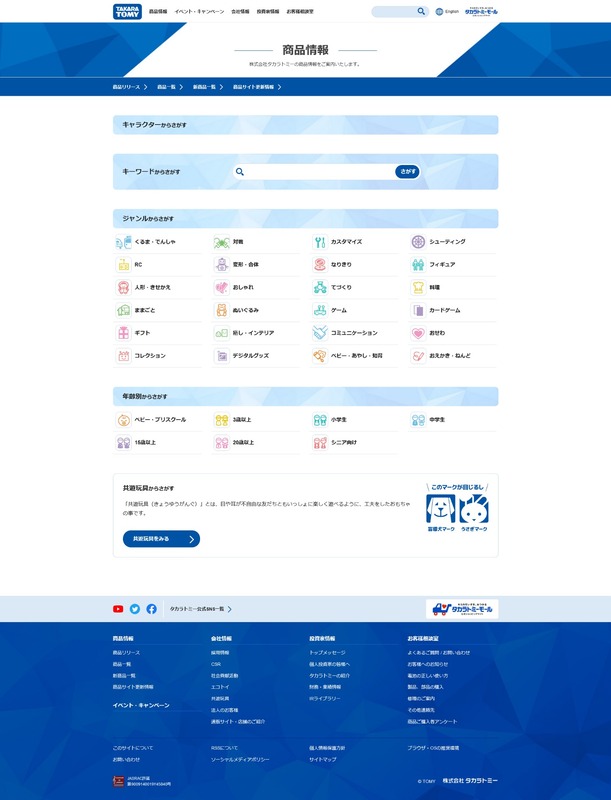Click the 共遊玩具をみる button
The height and width of the screenshot is (800, 611).
[x=161, y=539]
